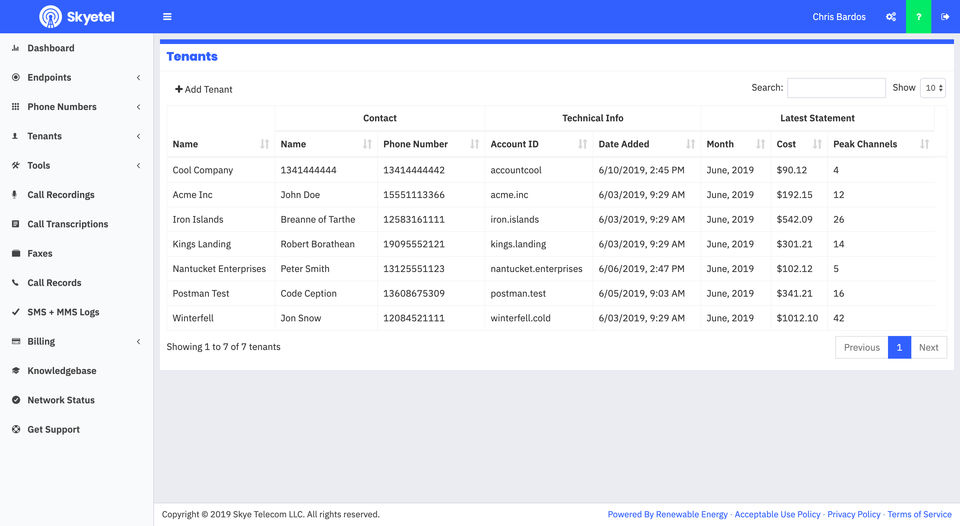Click the Previous pagination button
The height and width of the screenshot is (526, 960).
click(x=861, y=347)
